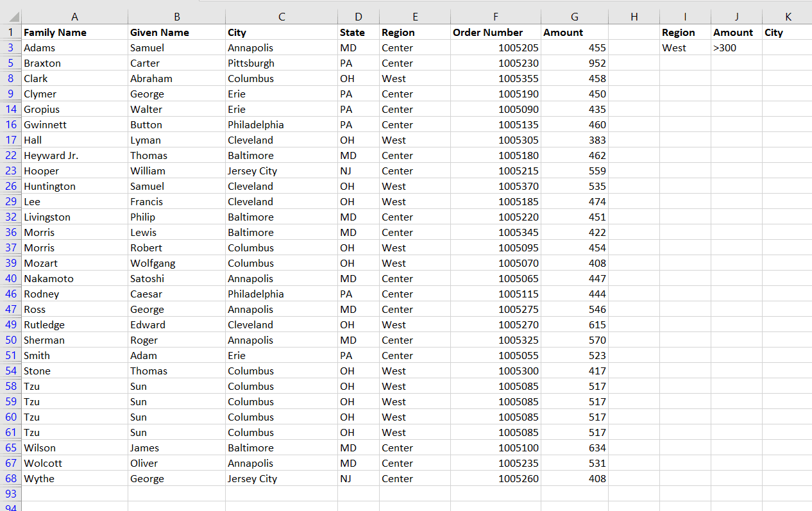The height and width of the screenshot is (511, 812).
Task: Click the cell with order number 1005205
Action: pyautogui.click(x=495, y=47)
